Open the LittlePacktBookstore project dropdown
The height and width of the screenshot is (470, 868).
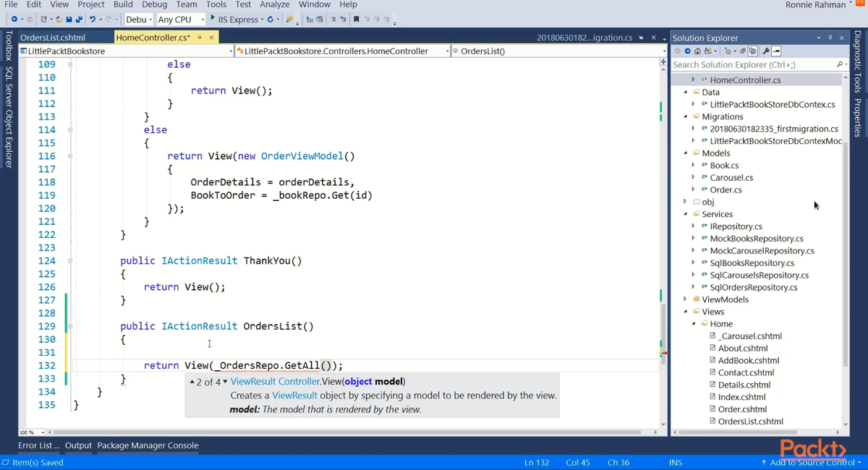click(127, 51)
